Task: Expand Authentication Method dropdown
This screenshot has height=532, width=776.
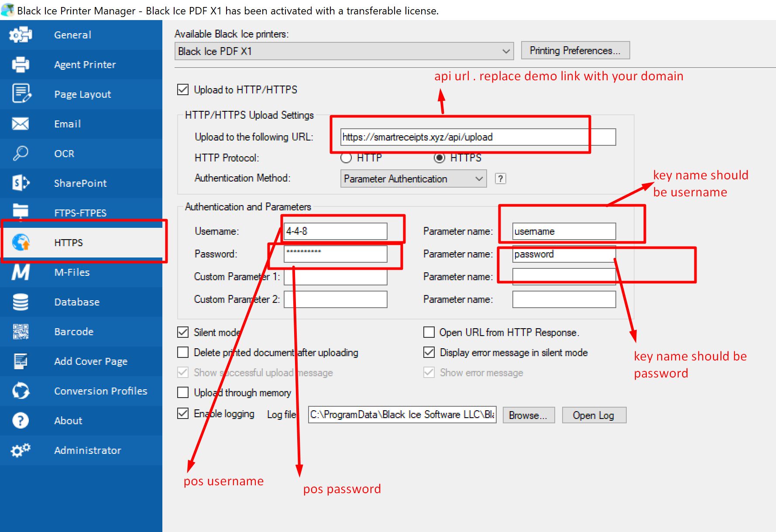Action: [413, 178]
